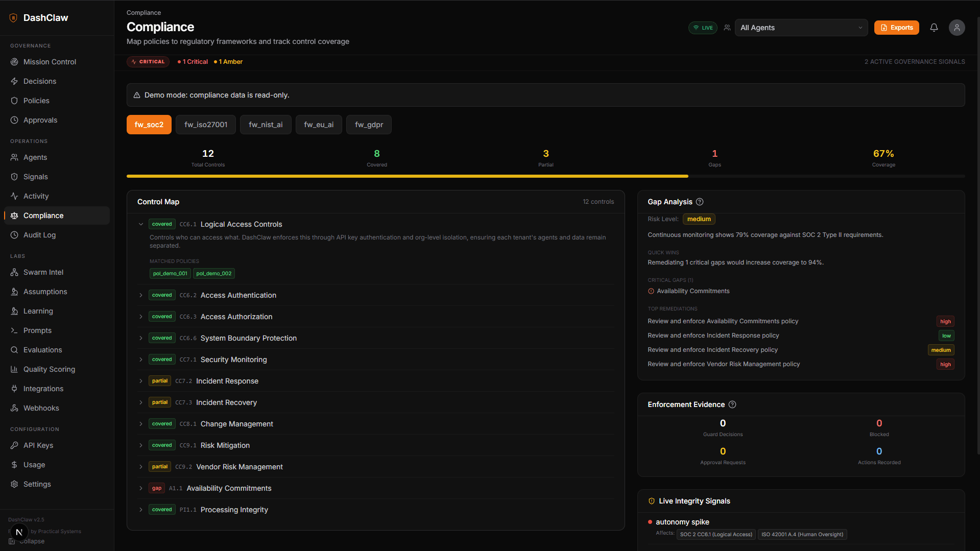Select the fw_iso27001 framework tab
This screenshot has width=980, height=551.
[x=205, y=124]
